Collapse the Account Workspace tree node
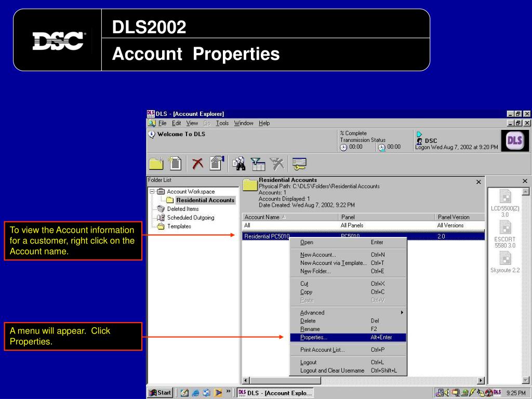 coord(152,191)
